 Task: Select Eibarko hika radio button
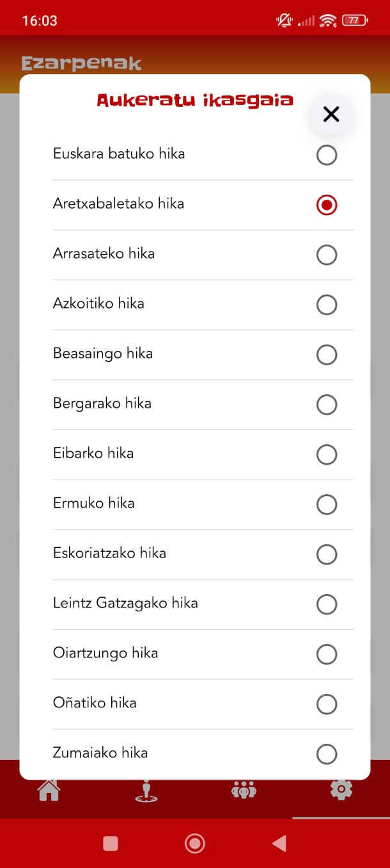327,454
